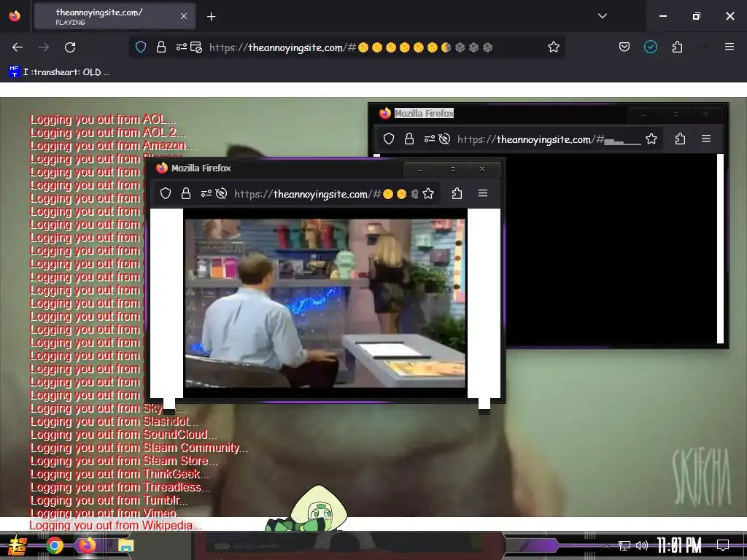Select the theannoyingsite.com PLAYING tab
The height and width of the screenshot is (560, 747).
tap(115, 16)
